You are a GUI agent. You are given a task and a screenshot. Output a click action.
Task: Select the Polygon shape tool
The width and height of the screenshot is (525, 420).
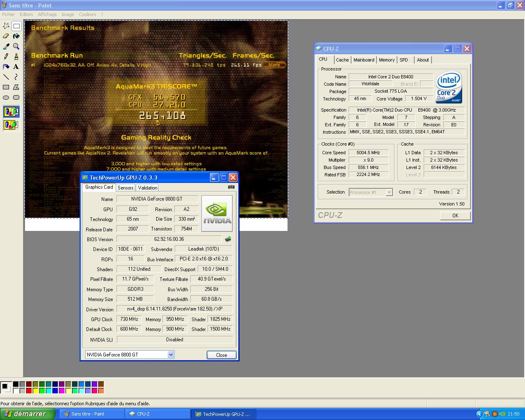pos(16,87)
